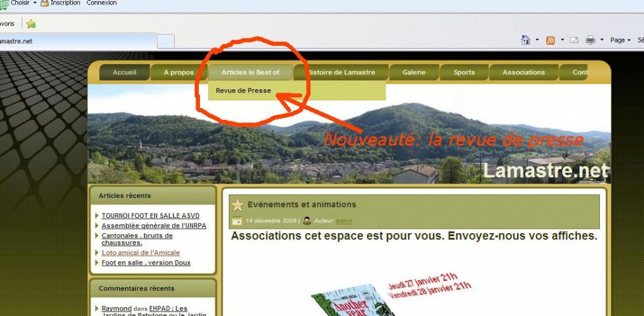This screenshot has width=644, height=316.
Task: Click the Connexion toolbar link
Action: coord(101,3)
